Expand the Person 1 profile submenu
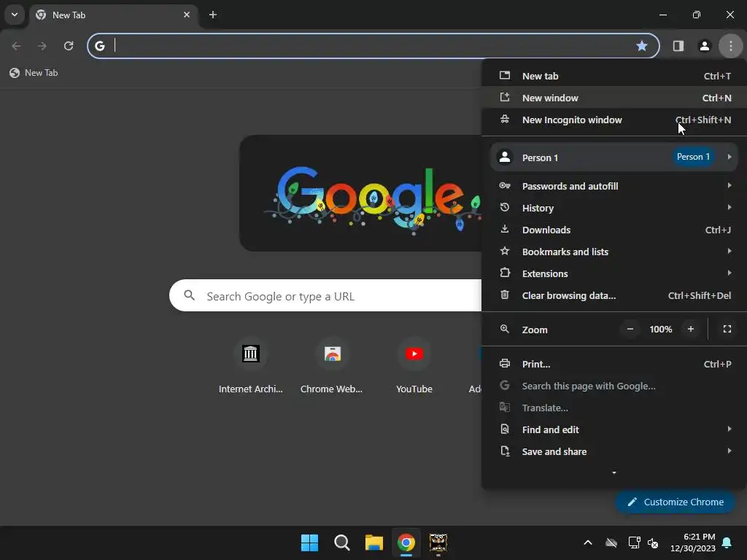Viewport: 747px width, 560px height. tap(614, 157)
